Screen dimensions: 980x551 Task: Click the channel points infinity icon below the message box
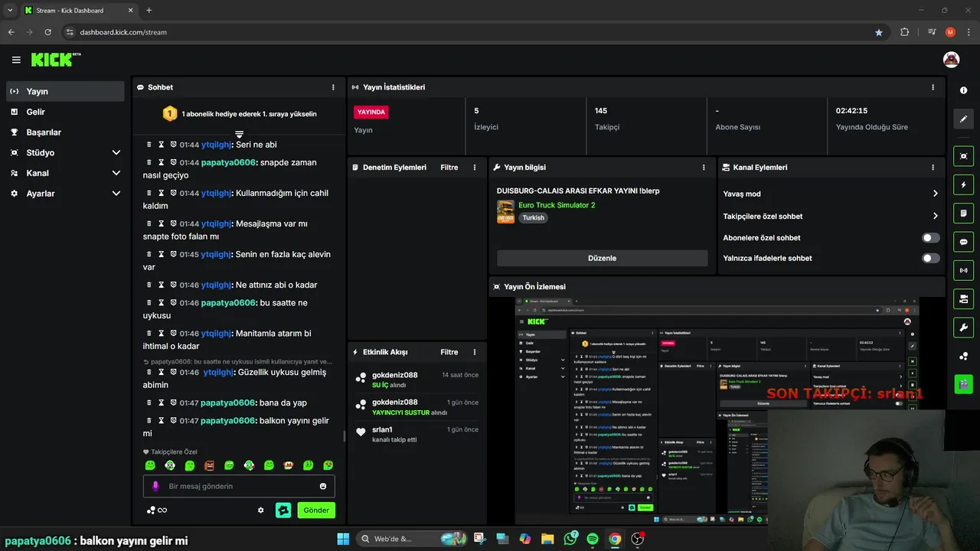(x=157, y=510)
